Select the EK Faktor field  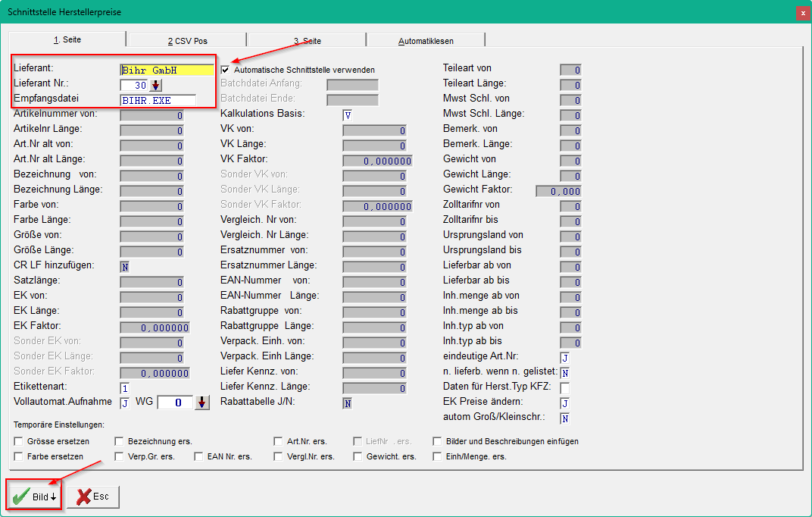click(155, 327)
